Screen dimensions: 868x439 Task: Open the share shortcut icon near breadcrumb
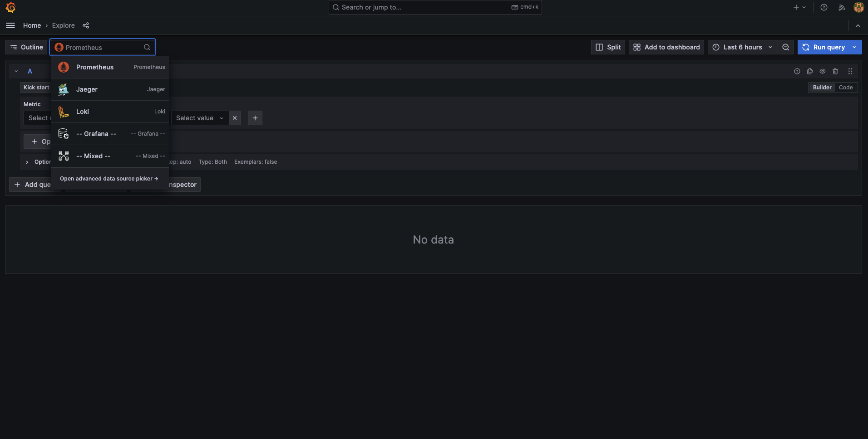pyautogui.click(x=86, y=25)
